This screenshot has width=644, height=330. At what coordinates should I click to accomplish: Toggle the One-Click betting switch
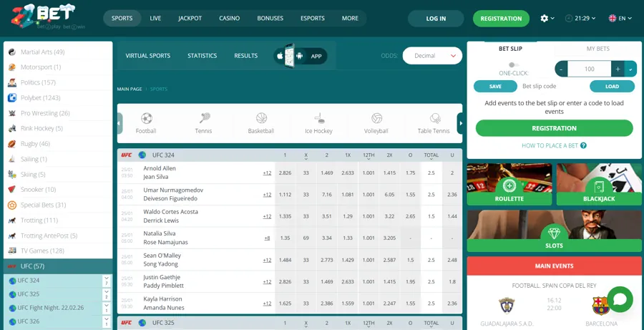point(513,65)
